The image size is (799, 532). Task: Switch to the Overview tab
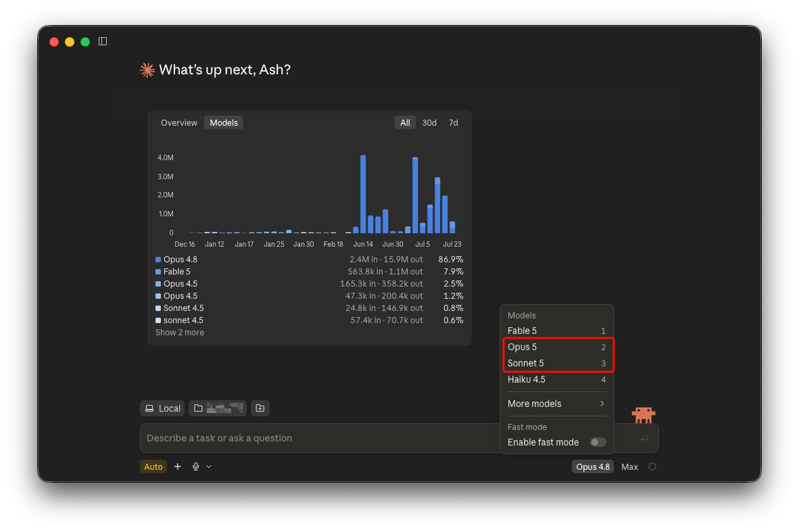(x=179, y=123)
